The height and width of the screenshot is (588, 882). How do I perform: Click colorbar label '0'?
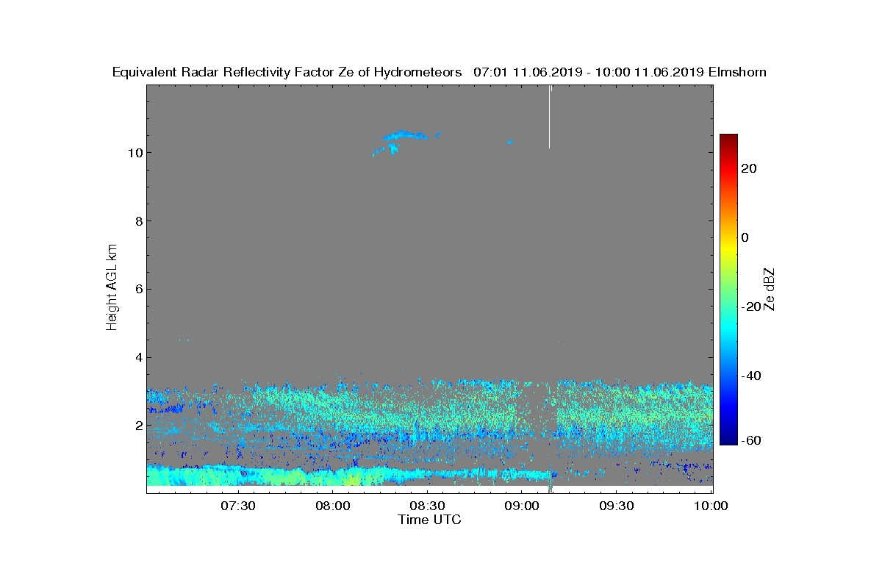[x=745, y=237]
